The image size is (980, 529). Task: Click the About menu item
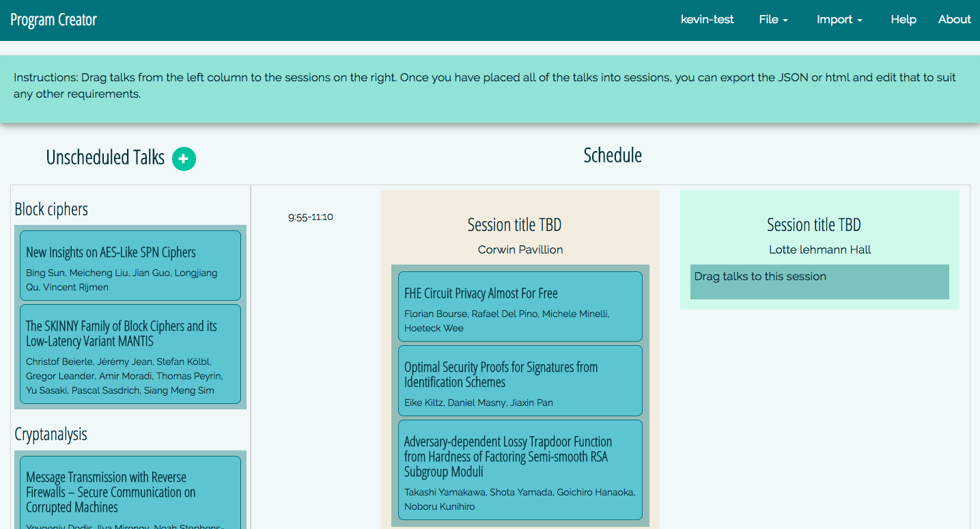pyautogui.click(x=954, y=19)
